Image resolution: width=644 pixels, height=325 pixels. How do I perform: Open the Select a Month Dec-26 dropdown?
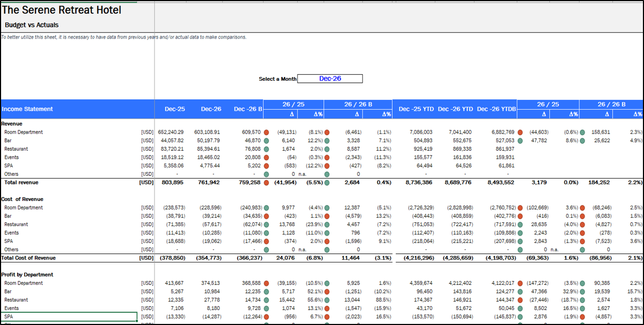point(330,79)
